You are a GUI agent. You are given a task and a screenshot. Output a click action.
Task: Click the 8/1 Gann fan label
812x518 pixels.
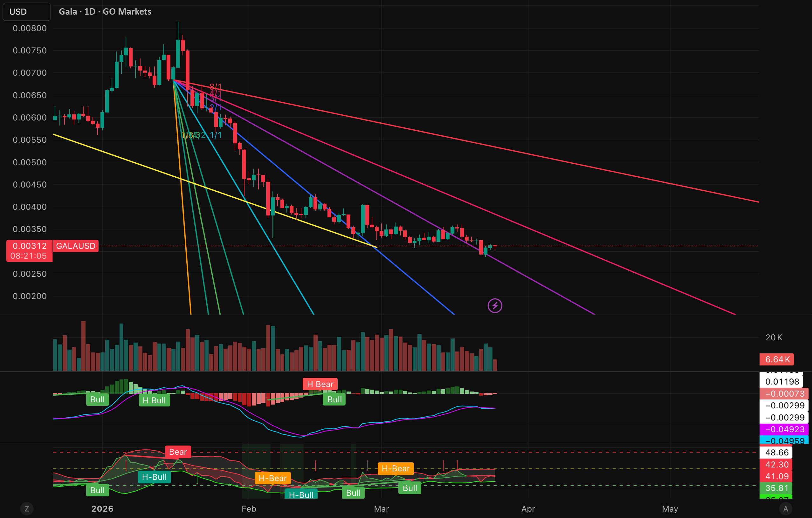215,87
